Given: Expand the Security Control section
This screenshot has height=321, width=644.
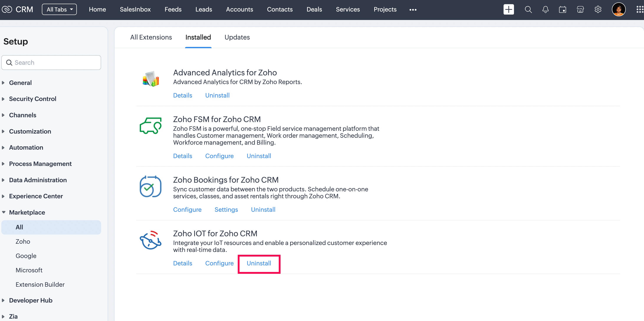Looking at the screenshot, I should coord(33,99).
